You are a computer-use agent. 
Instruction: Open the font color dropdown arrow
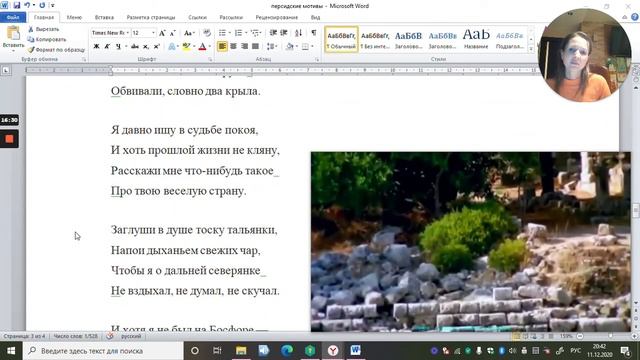tap(209, 47)
